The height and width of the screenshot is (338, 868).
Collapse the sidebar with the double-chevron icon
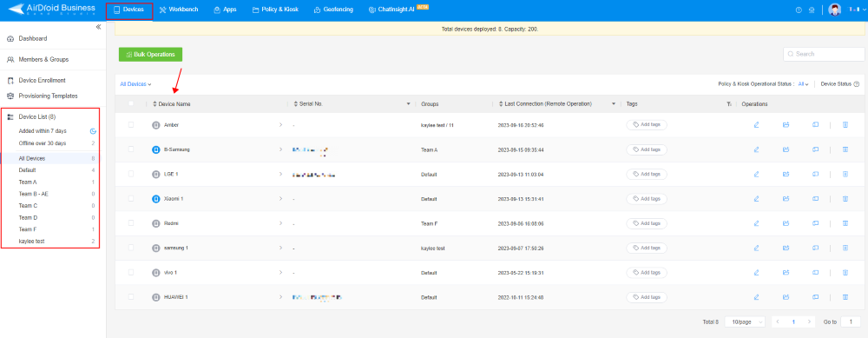(x=98, y=27)
